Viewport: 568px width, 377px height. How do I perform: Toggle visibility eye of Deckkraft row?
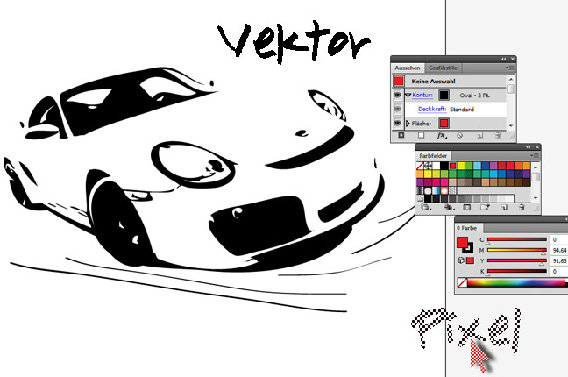(x=397, y=109)
